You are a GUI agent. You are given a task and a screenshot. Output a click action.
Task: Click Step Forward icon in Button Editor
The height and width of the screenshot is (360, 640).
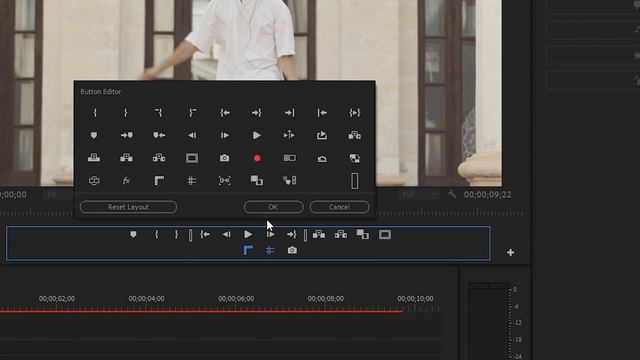click(224, 135)
